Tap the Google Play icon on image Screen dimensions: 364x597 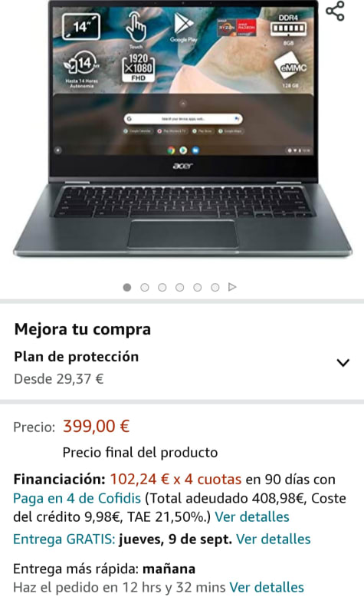tap(184, 28)
